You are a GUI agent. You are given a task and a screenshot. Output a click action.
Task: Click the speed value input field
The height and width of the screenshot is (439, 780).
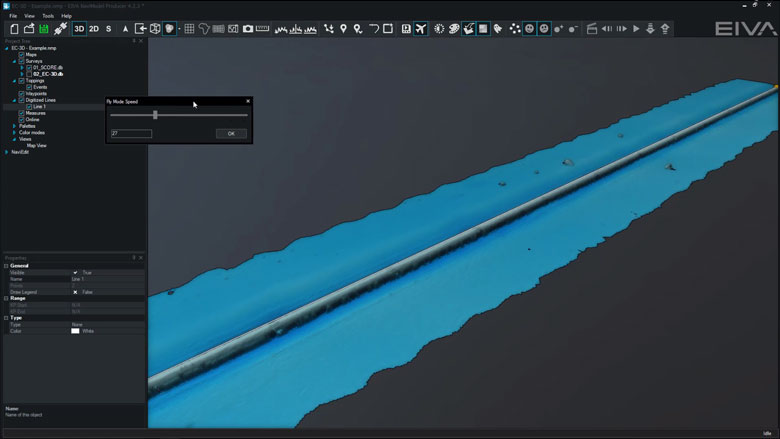[x=131, y=133]
